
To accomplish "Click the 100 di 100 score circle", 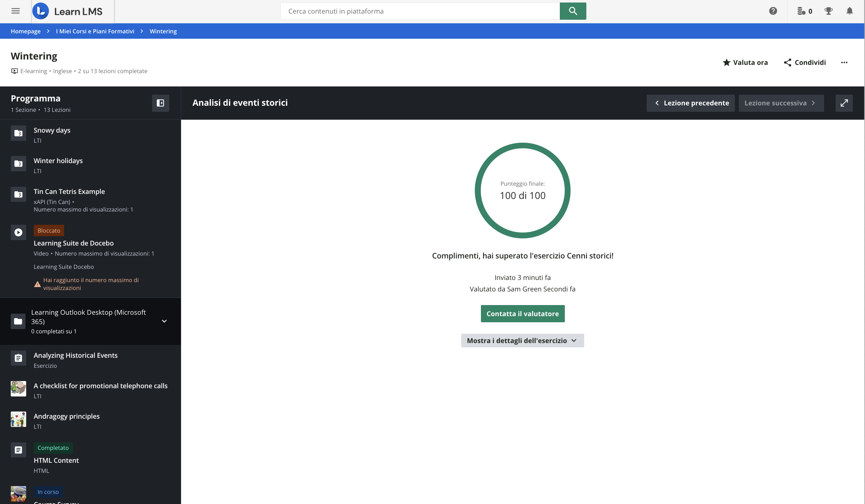I will 523,190.
